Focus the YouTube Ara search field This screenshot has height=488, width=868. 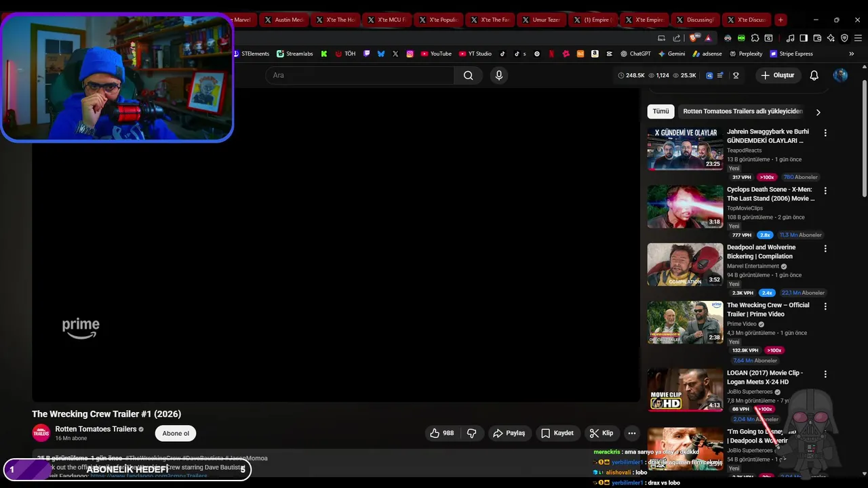[359, 75]
